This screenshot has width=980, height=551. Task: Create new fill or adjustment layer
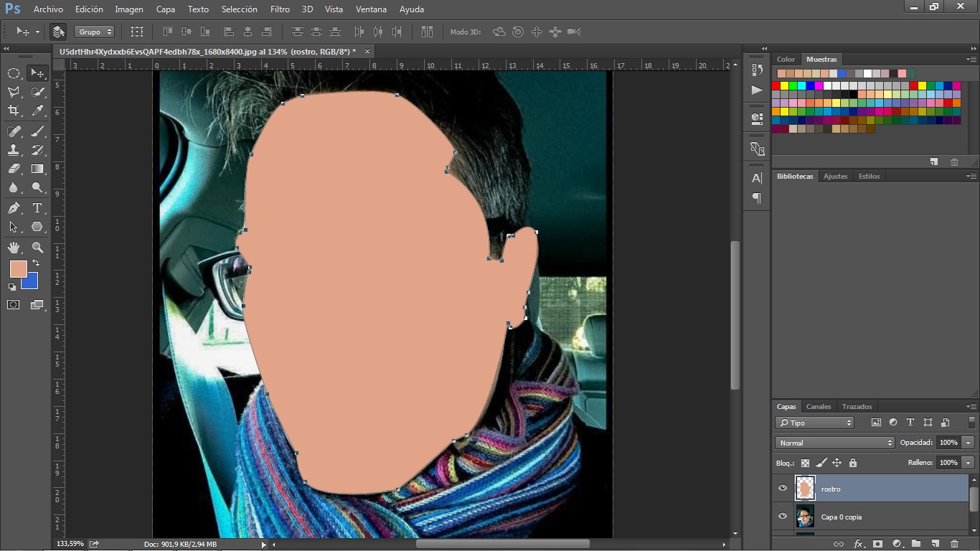(x=897, y=544)
